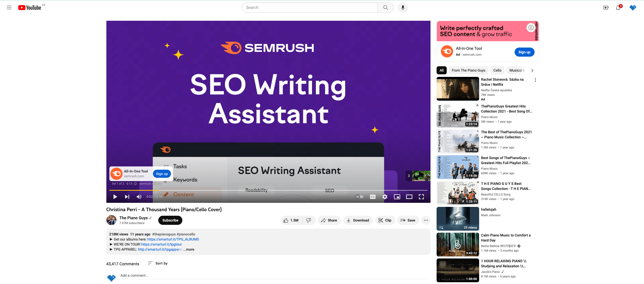
Task: Click Sign up in sidebar ad
Action: (524, 52)
